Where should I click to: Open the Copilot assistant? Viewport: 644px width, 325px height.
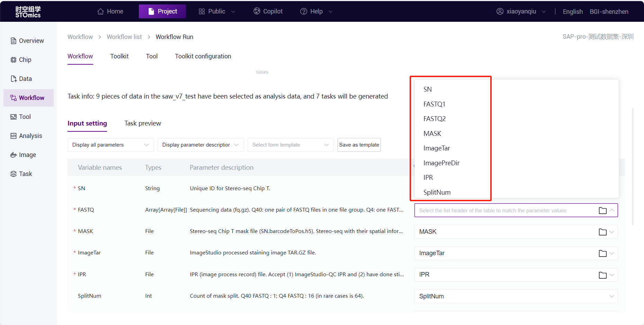pyautogui.click(x=268, y=11)
